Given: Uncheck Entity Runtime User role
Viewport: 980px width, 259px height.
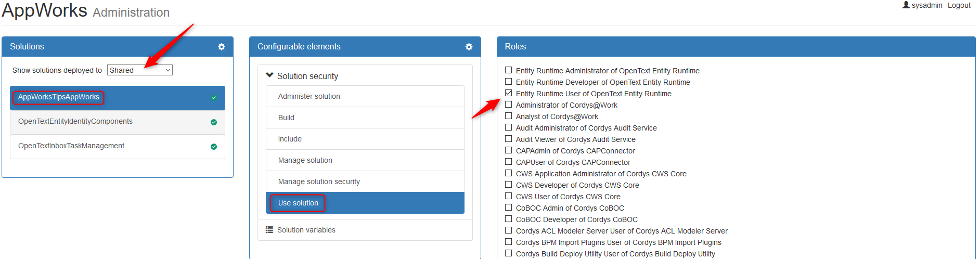Looking at the screenshot, I should point(509,93).
